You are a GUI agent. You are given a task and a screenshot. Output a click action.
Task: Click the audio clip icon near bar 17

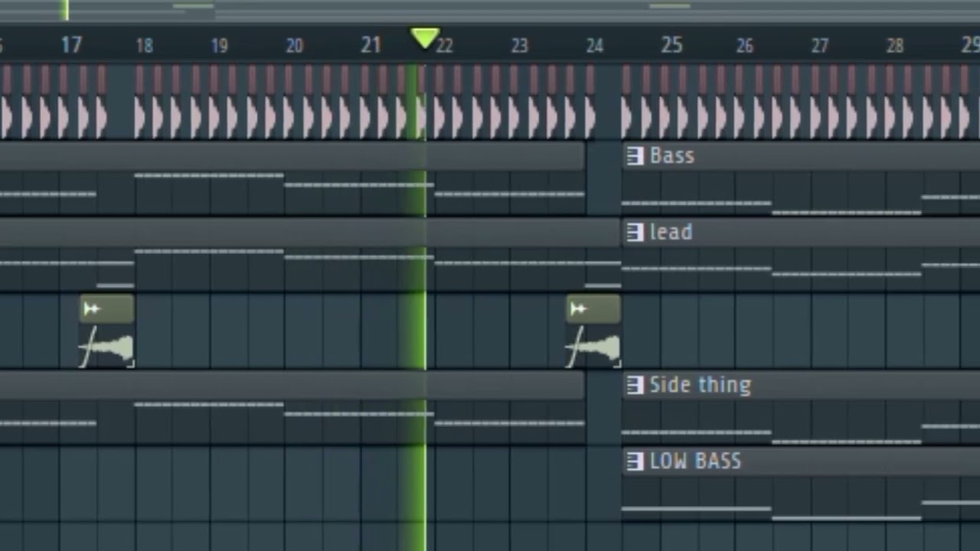tap(92, 308)
